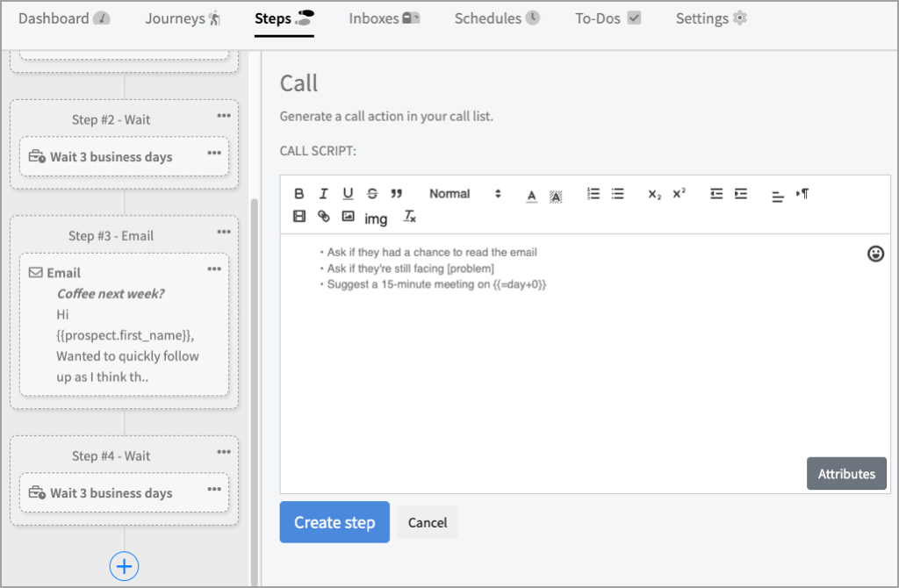Expand the text alignment dropdown
Viewport: 899px width, 588px height.
point(777,196)
